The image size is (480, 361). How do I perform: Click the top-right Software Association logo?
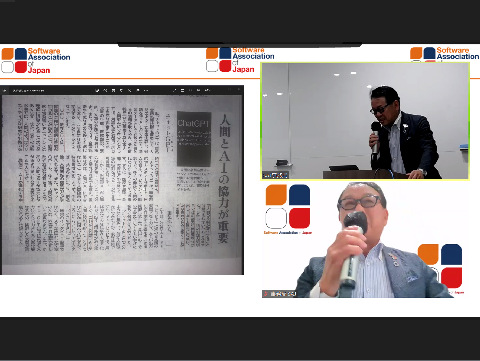[x=445, y=54]
